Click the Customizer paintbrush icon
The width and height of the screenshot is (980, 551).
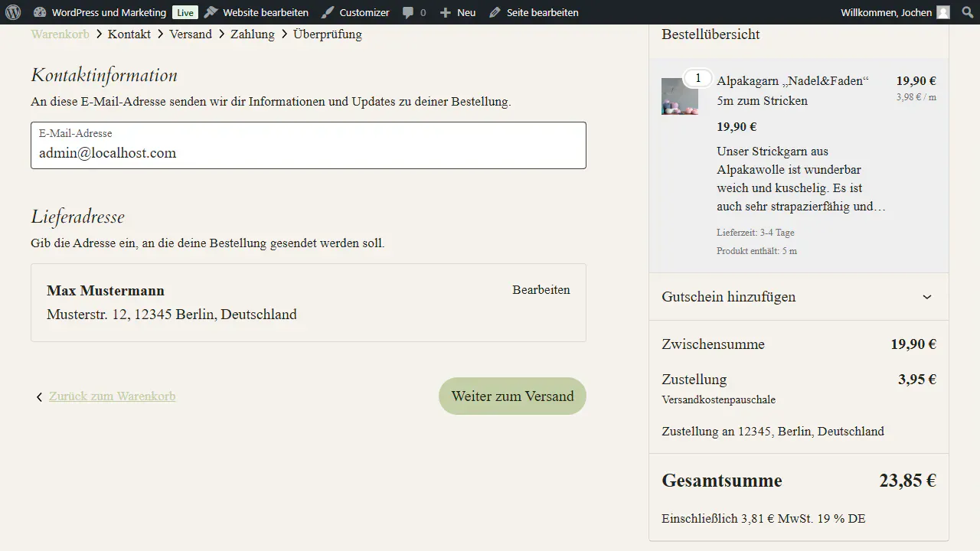click(328, 12)
